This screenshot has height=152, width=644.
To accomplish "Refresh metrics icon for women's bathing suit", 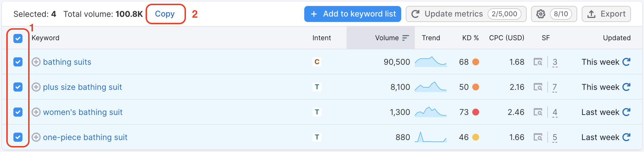I will (626, 112).
